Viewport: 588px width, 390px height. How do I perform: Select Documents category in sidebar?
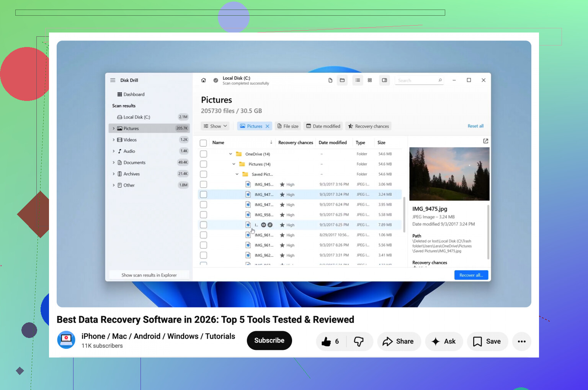149,162
